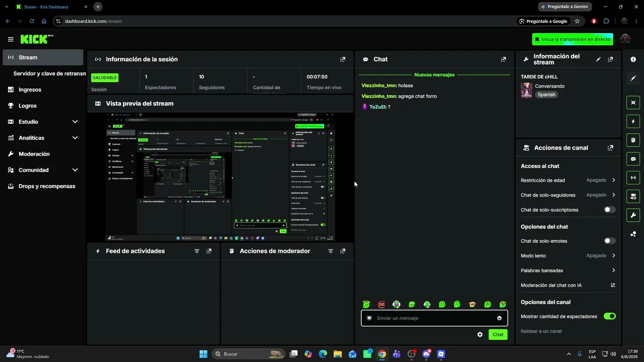
Task: Expand the Analíticas menu chevron
Action: click(x=75, y=138)
